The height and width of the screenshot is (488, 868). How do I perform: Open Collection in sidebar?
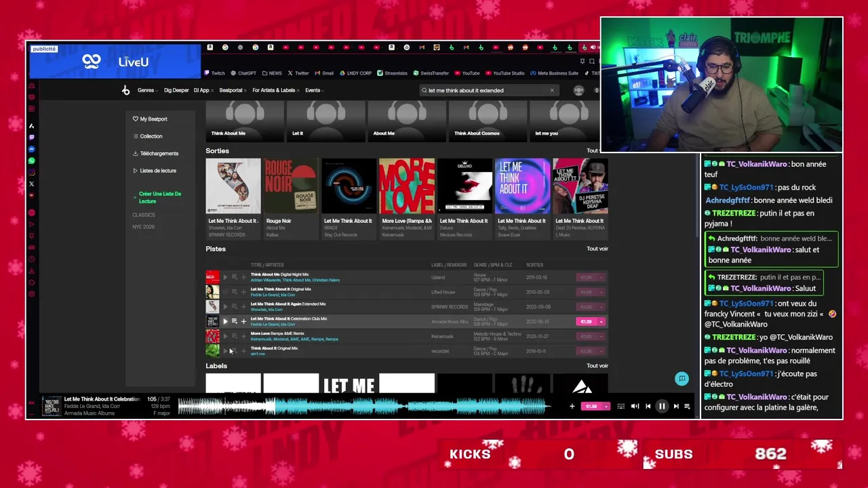(x=148, y=136)
